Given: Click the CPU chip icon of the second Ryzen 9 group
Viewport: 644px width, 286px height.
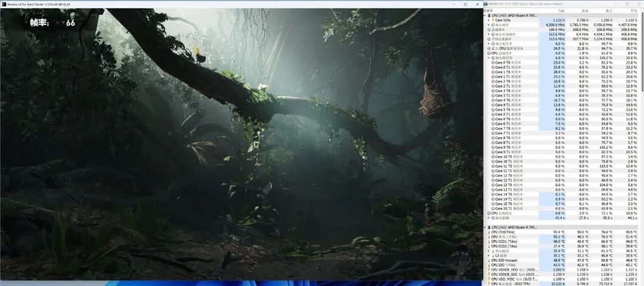Looking at the screenshot, I should click(489, 227).
